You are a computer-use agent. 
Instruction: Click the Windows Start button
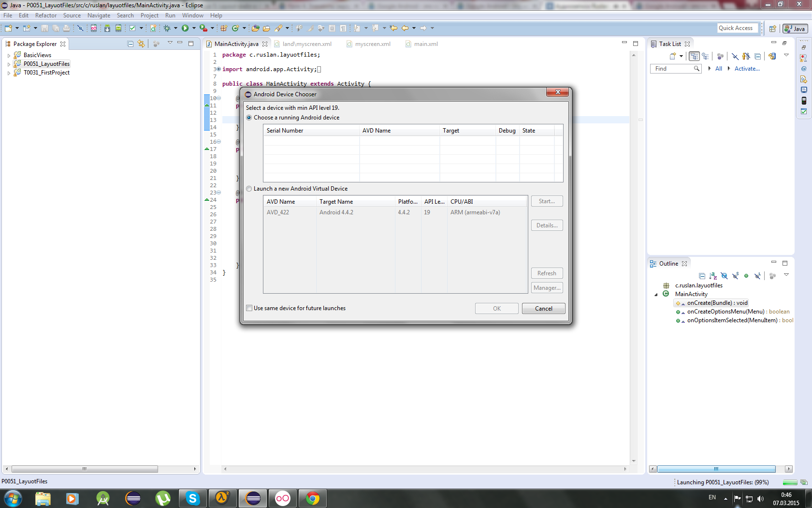tap(13, 498)
